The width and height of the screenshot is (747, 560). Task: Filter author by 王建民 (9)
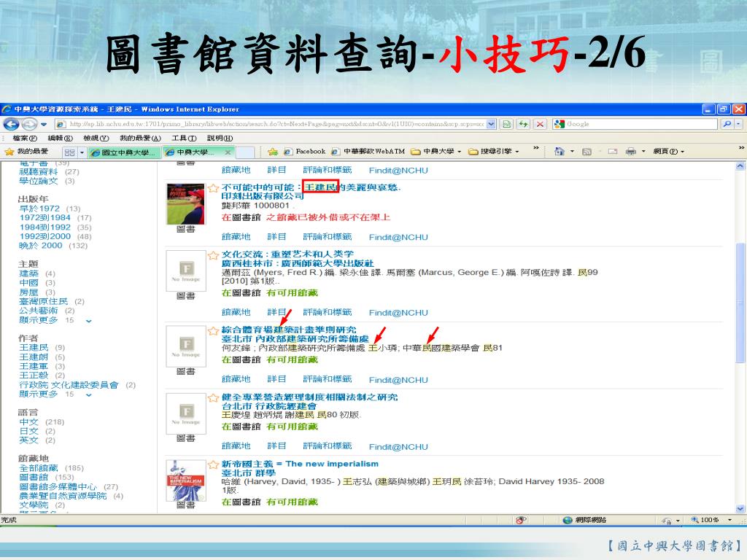point(34,348)
